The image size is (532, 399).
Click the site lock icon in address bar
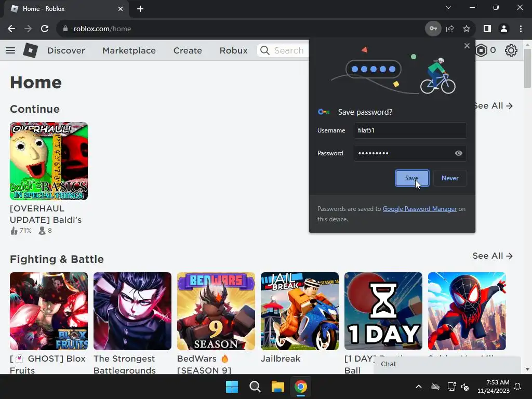click(65, 29)
